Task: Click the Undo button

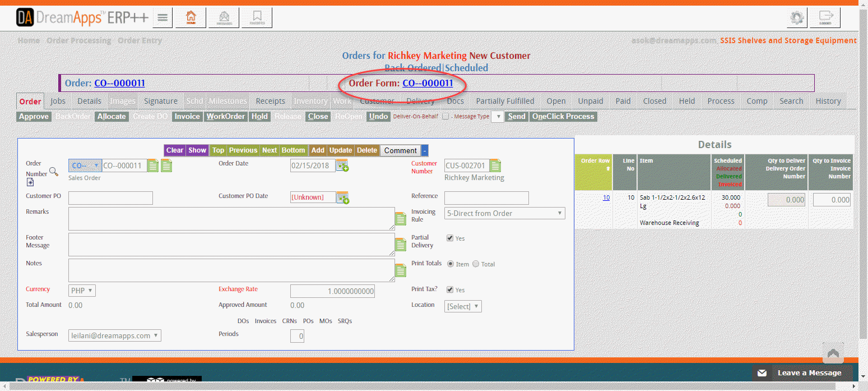Action: pos(379,117)
